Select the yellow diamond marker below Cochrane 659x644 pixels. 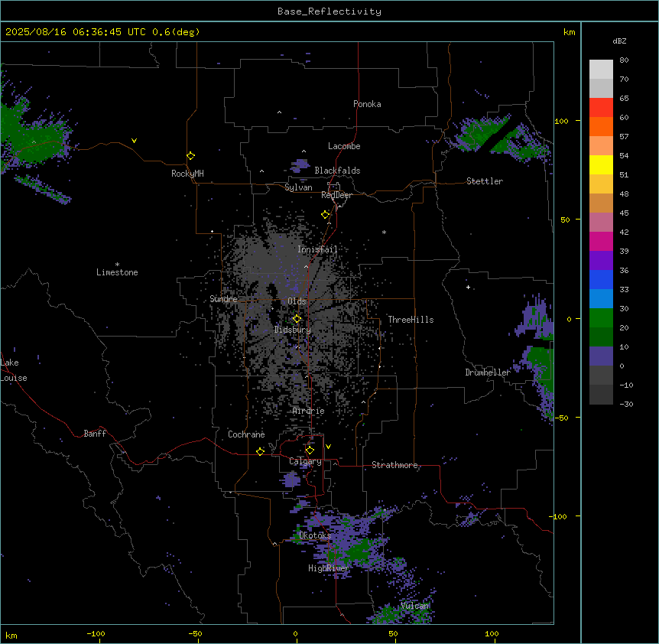(261, 451)
